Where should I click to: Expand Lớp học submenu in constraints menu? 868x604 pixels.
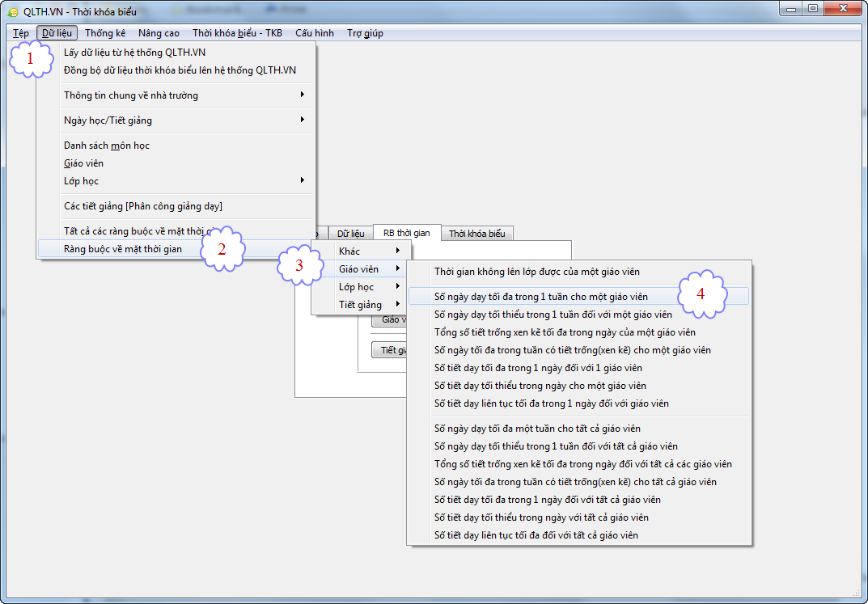361,286
